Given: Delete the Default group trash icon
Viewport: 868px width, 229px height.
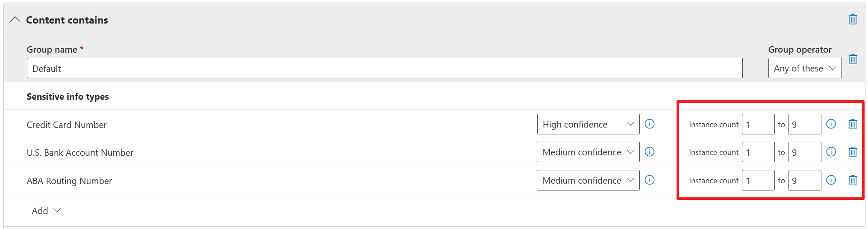Looking at the screenshot, I should tap(853, 59).
